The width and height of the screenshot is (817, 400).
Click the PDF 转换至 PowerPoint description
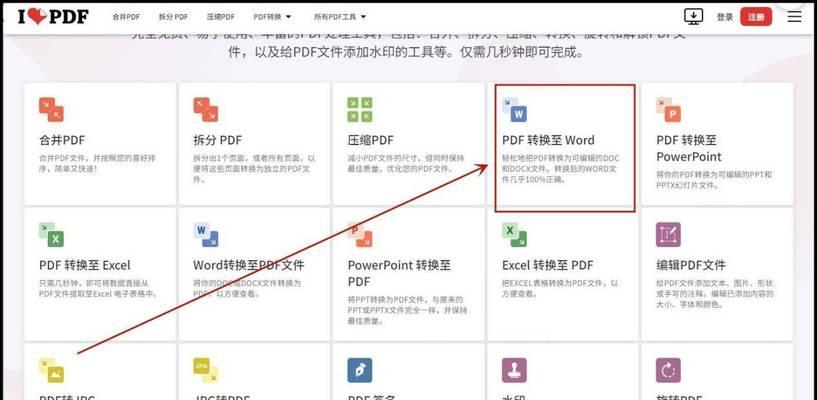tap(714, 180)
